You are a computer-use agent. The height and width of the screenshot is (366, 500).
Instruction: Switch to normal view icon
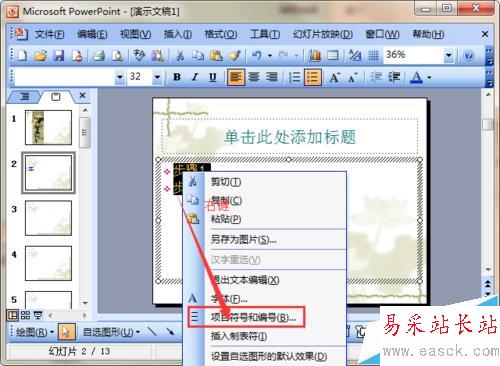point(12,315)
